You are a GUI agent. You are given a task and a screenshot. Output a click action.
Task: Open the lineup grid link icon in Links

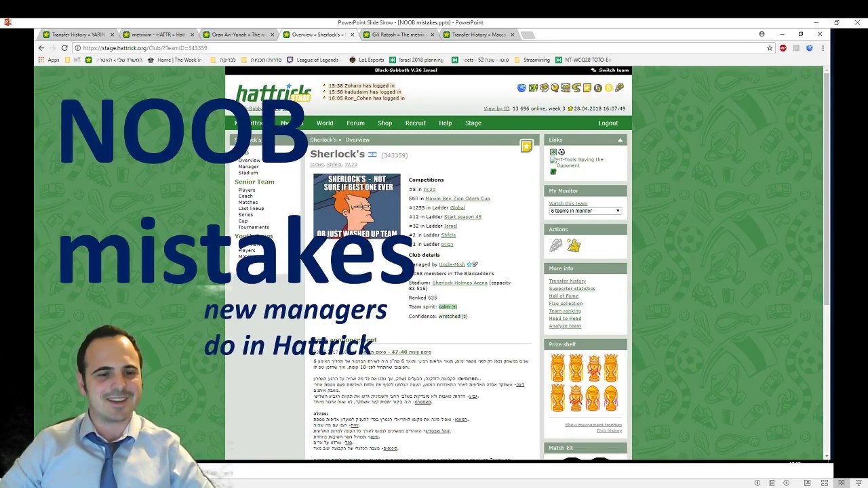553,152
